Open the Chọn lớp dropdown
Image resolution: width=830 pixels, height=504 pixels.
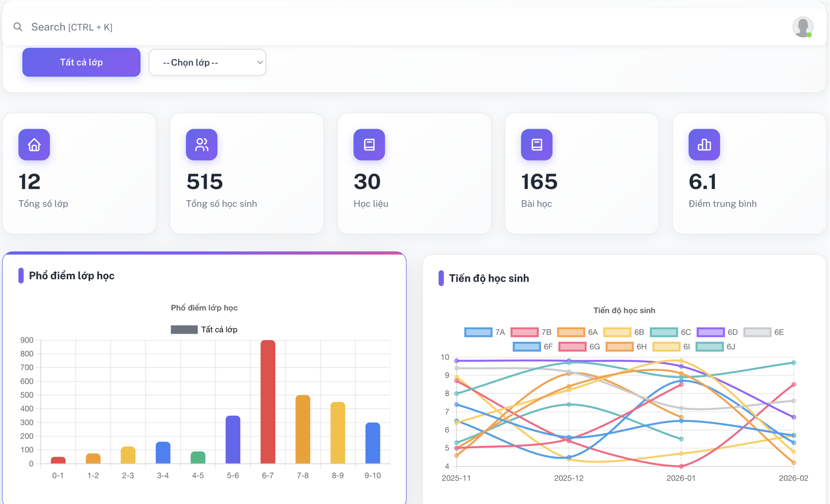[x=208, y=63]
